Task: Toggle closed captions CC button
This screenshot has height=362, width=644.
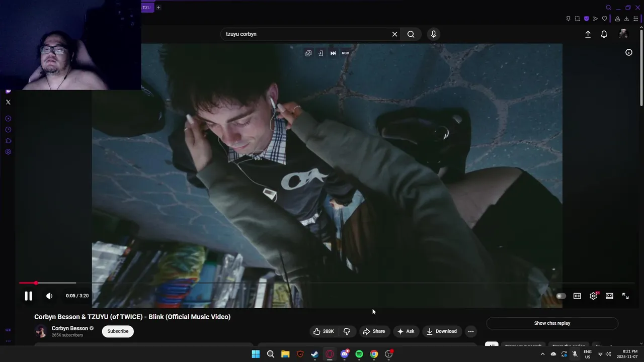Action: pos(577,296)
